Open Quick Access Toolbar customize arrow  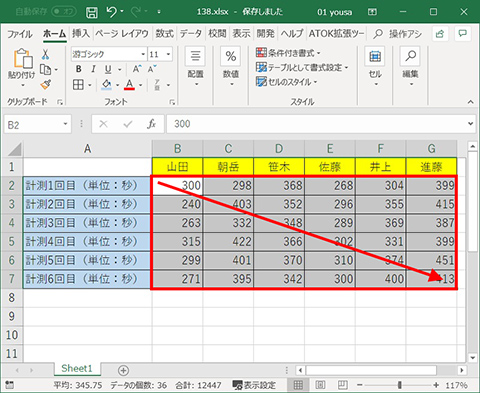pos(159,12)
